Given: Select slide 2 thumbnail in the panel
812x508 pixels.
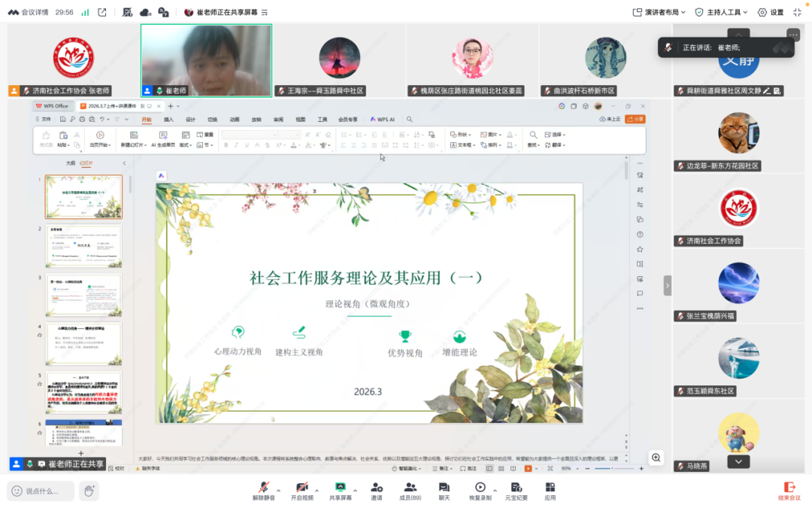Looking at the screenshot, I should tap(83, 246).
